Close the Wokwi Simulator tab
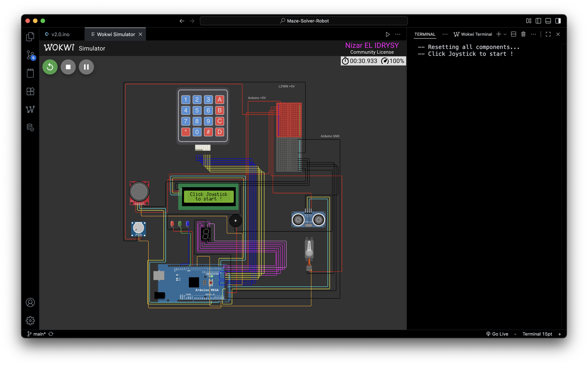Screen dimensions: 588x366 (140, 34)
